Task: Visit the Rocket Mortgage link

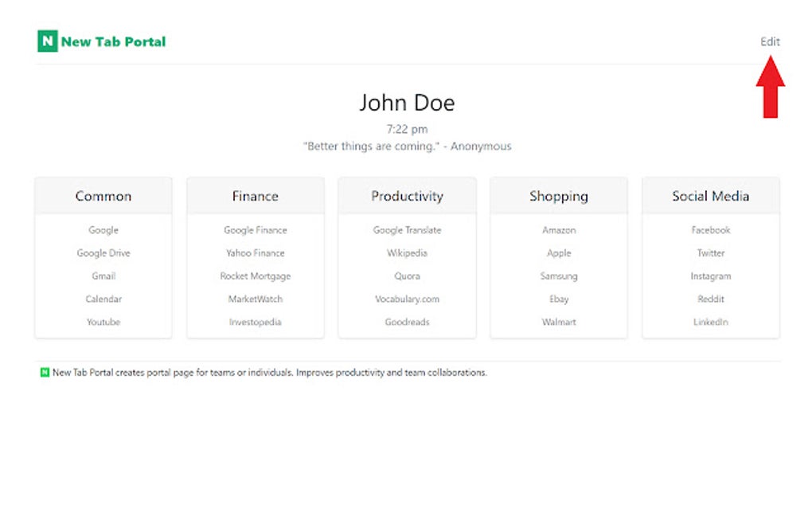Action: [256, 276]
